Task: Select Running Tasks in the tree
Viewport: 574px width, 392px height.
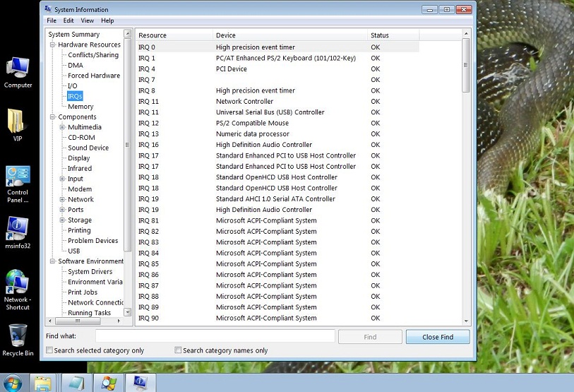Action: [90, 312]
